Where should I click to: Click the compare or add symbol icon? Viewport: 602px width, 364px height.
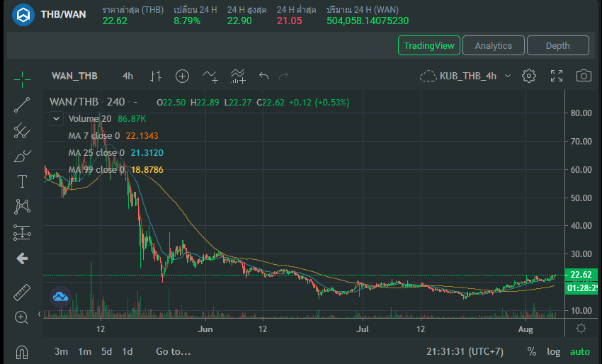(182, 76)
